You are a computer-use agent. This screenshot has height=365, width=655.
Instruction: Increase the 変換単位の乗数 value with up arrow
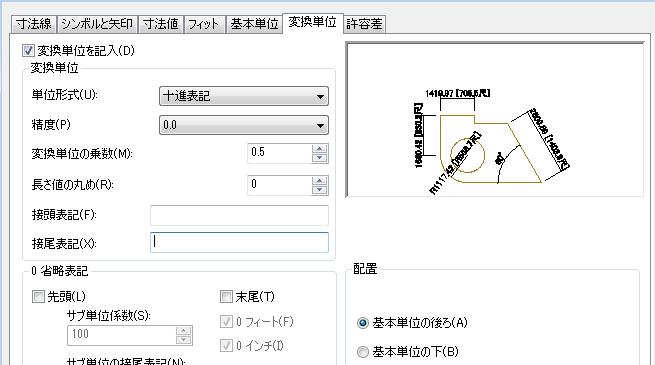coord(320,149)
